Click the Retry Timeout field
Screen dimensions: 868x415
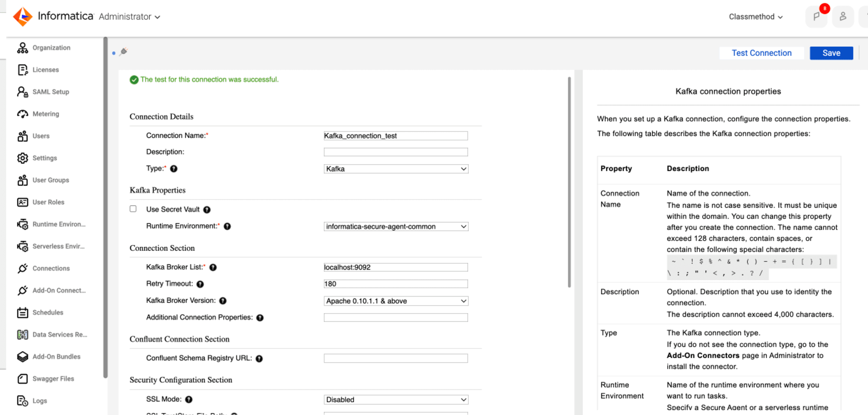[x=396, y=284]
